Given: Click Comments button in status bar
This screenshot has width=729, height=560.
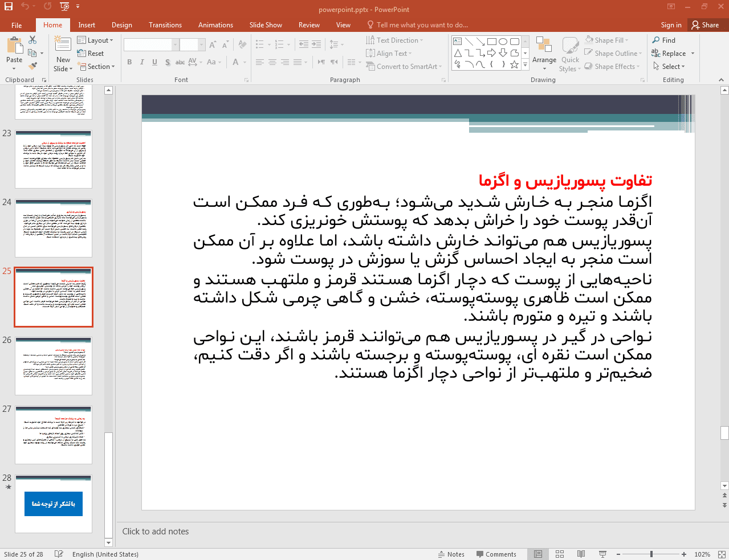Looking at the screenshot, I should click(496, 554).
